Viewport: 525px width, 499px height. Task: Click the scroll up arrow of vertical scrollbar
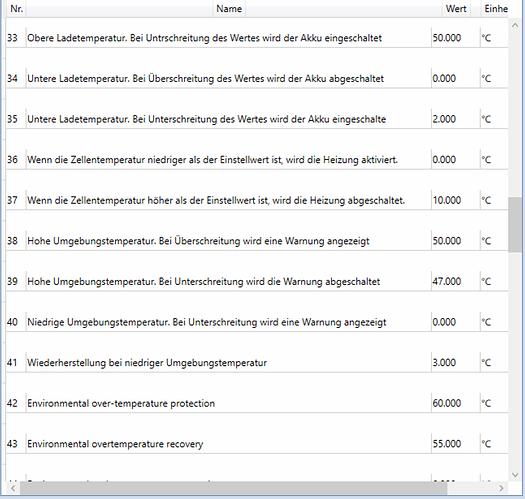[515, 25]
